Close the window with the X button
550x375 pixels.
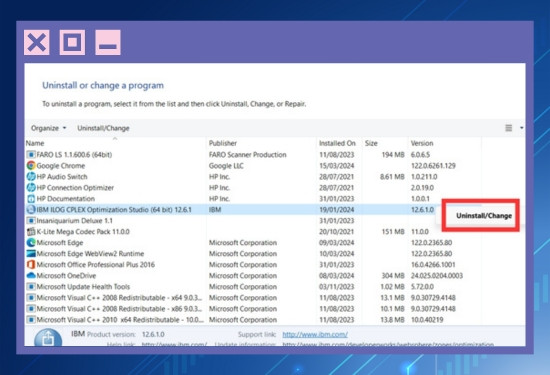pos(36,42)
